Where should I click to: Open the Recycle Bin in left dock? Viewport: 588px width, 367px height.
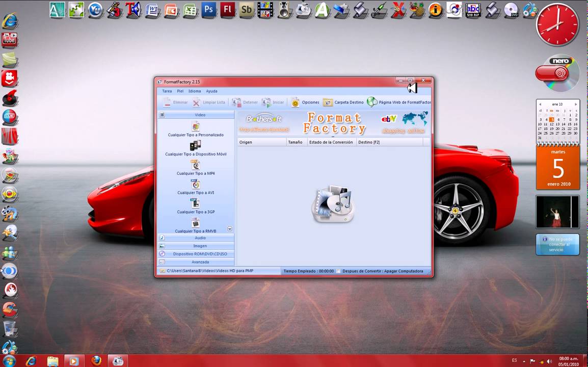click(x=9, y=328)
